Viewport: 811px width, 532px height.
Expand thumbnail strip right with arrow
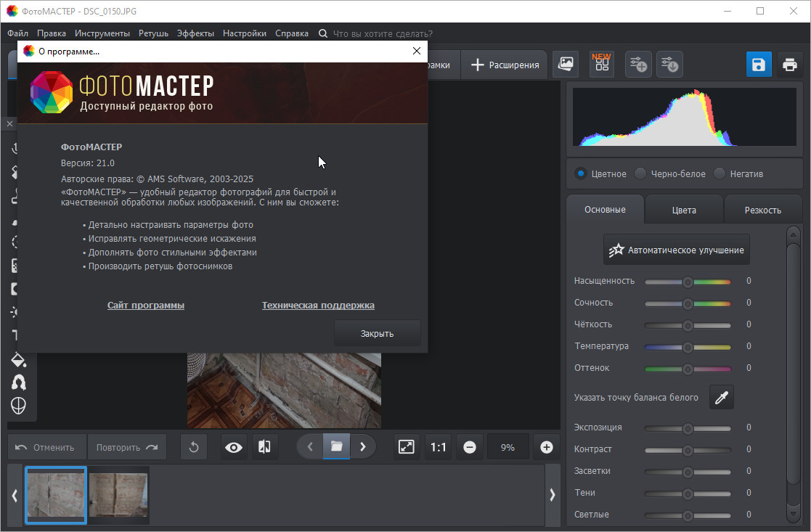553,495
